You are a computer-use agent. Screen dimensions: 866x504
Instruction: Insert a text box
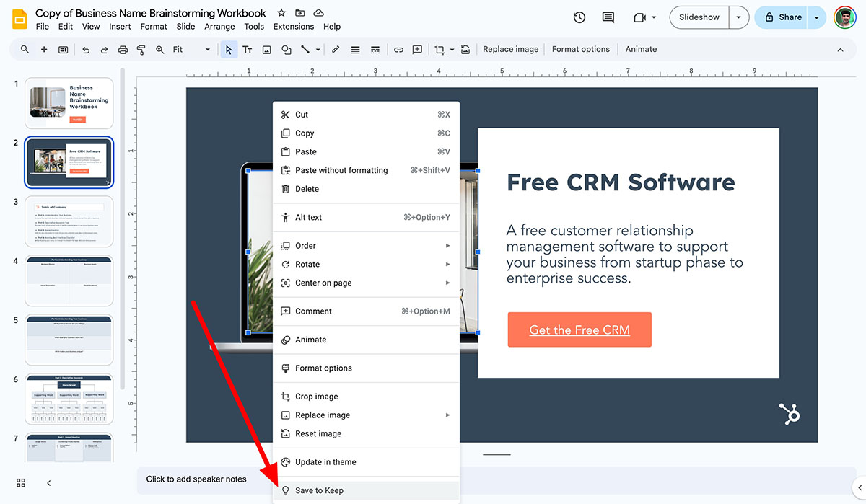click(x=248, y=49)
